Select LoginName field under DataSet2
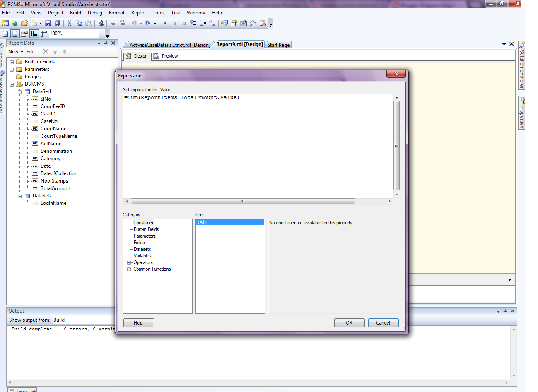Viewport: 538px width, 392px height. (x=53, y=203)
